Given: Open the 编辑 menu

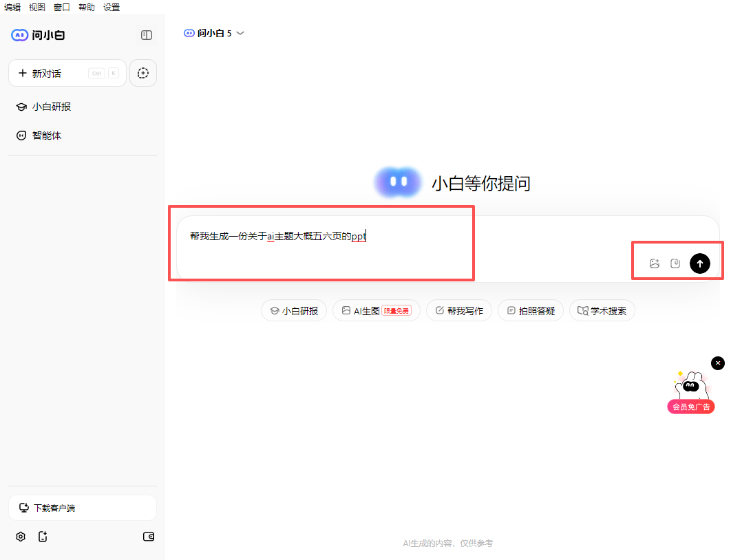Looking at the screenshot, I should pos(12,7).
